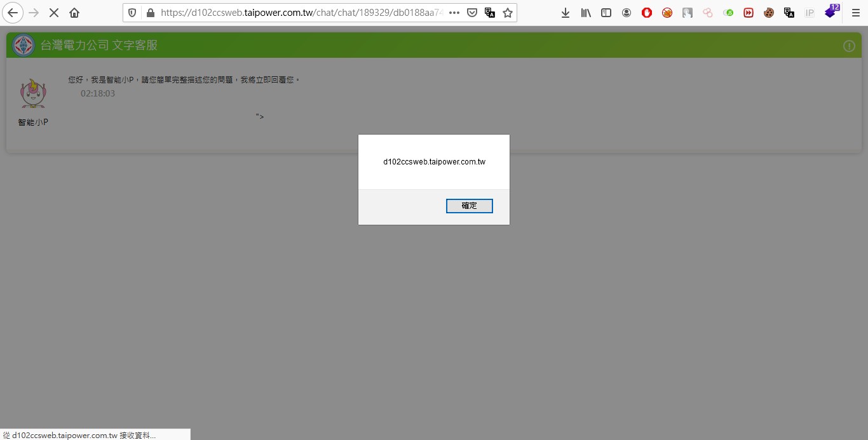Click the 智能小P name label

[x=33, y=122]
